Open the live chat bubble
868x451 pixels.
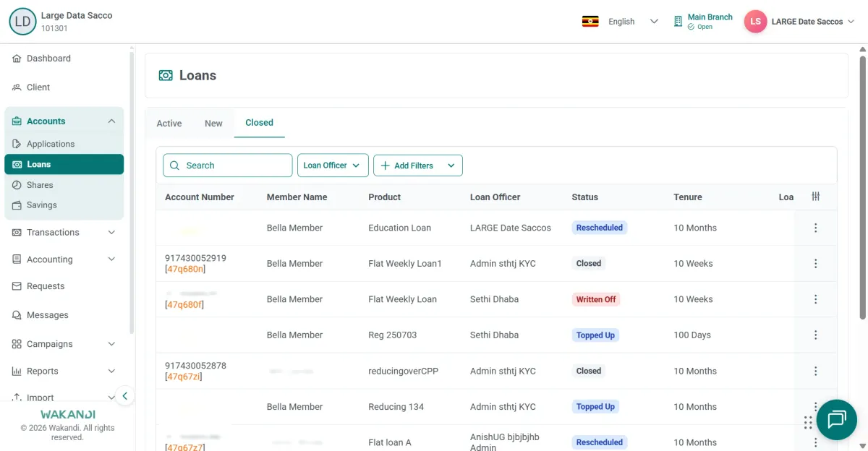[837, 419]
